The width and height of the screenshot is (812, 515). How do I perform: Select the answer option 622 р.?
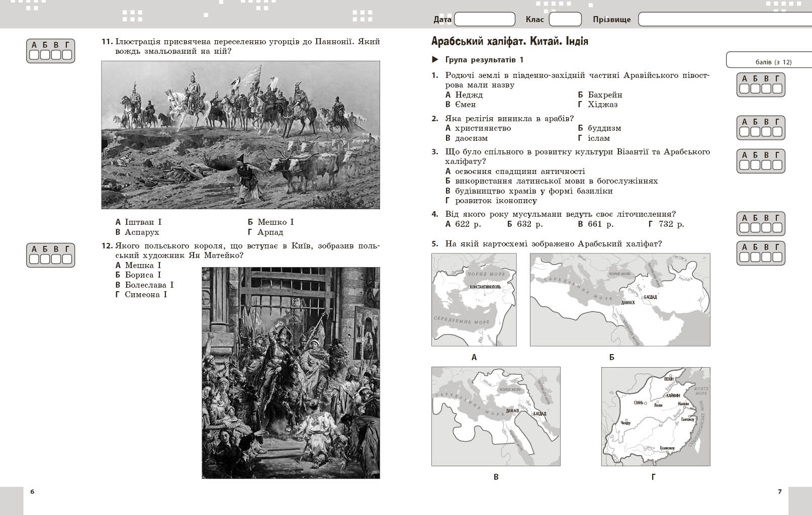pyautogui.click(x=468, y=224)
